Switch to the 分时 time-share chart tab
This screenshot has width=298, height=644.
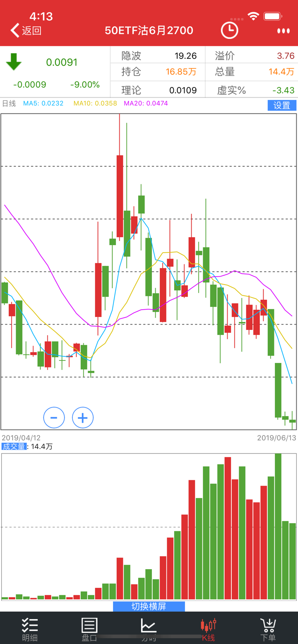(x=149, y=629)
